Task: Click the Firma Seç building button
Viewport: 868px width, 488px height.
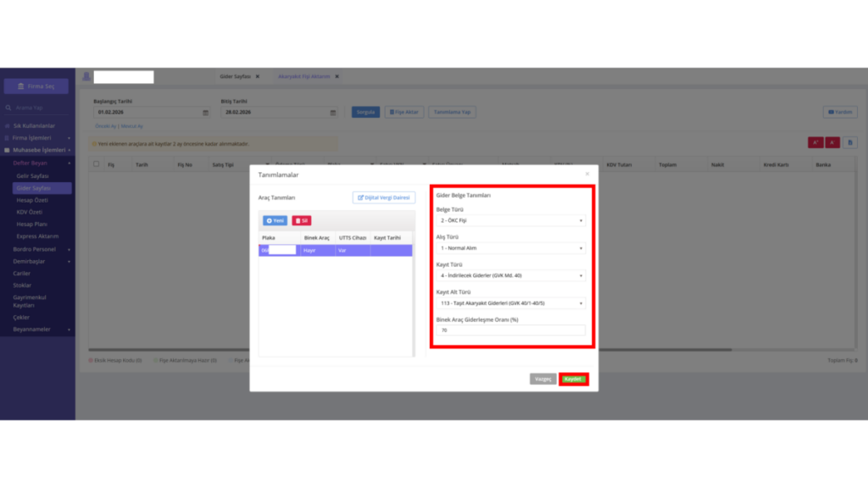Action: 36,86
